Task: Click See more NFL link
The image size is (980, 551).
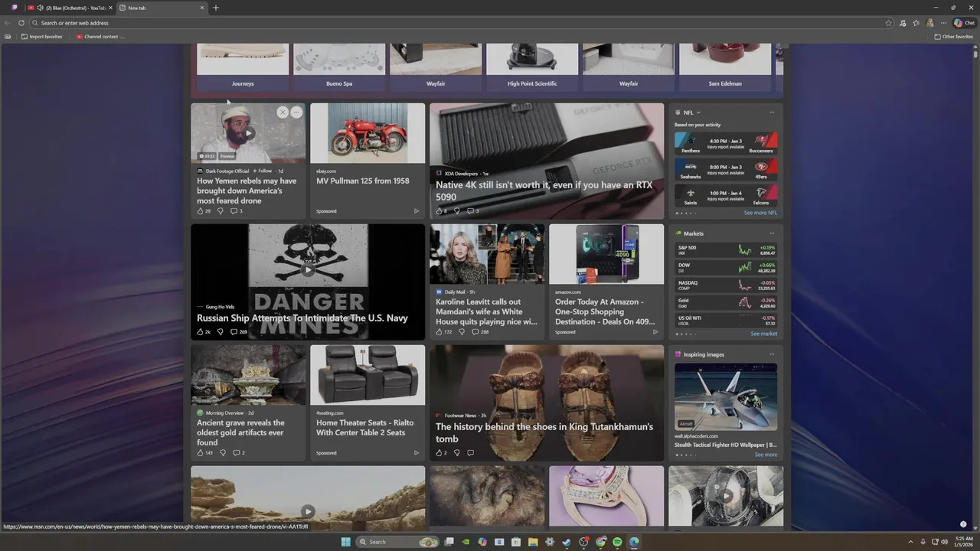Action: pos(760,213)
